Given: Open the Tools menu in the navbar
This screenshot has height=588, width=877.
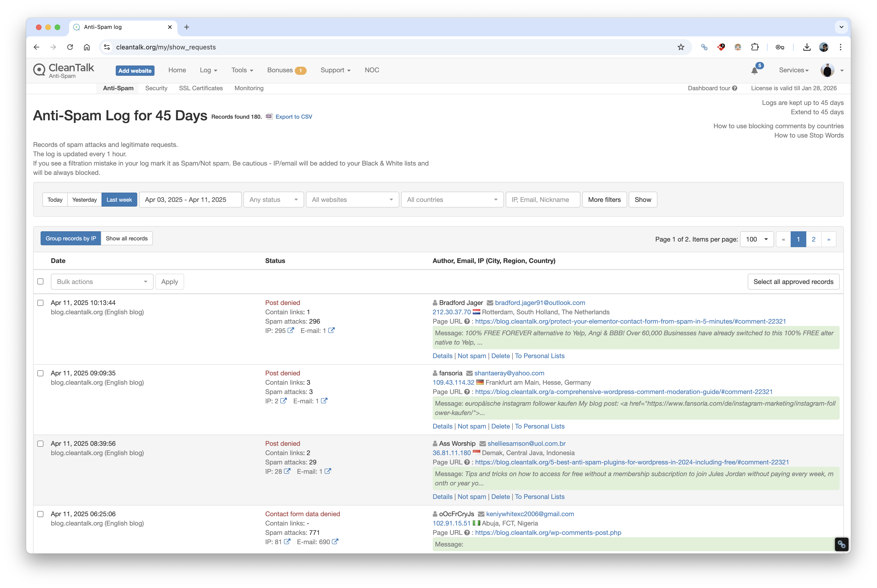Looking at the screenshot, I should [242, 70].
